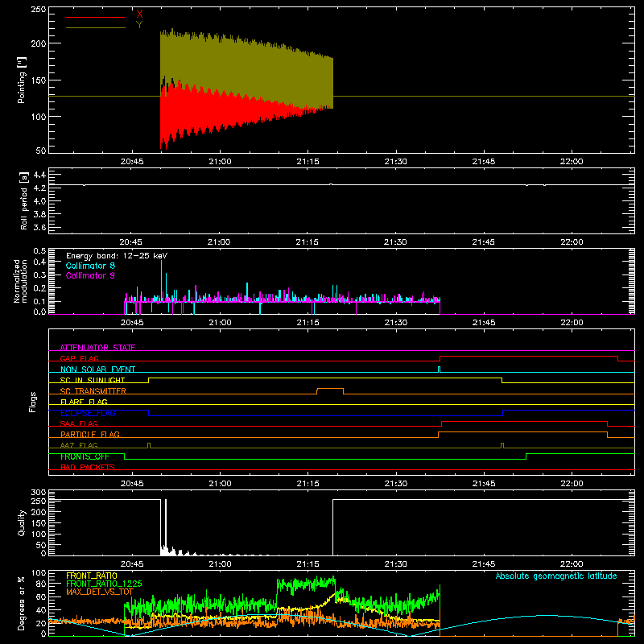Click the tallest cyan Collimator 8 spike

161,281
